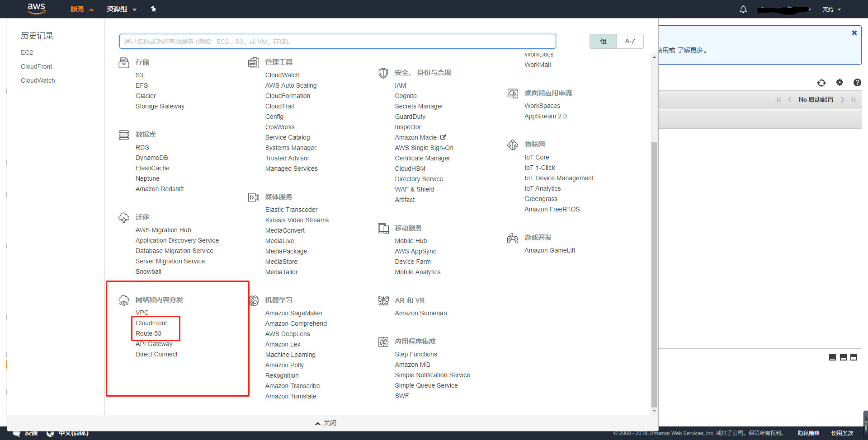Open the notifications bell
The width and height of the screenshot is (868, 440).
click(x=743, y=9)
